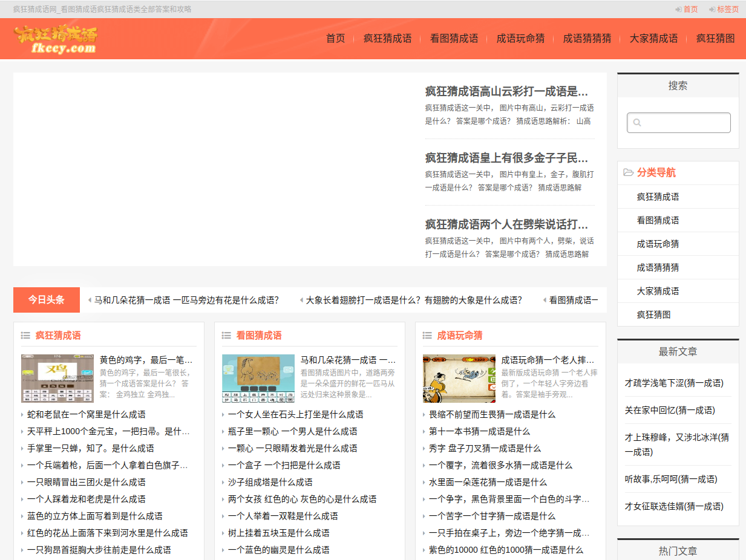
Task: Open ticker item 大象长着翅膀打一成语是什么
Action: tap(413, 301)
